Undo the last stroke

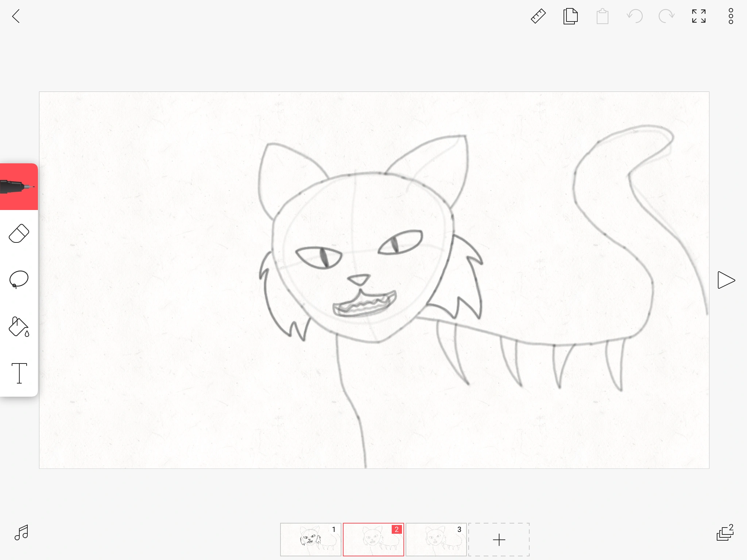(x=635, y=16)
